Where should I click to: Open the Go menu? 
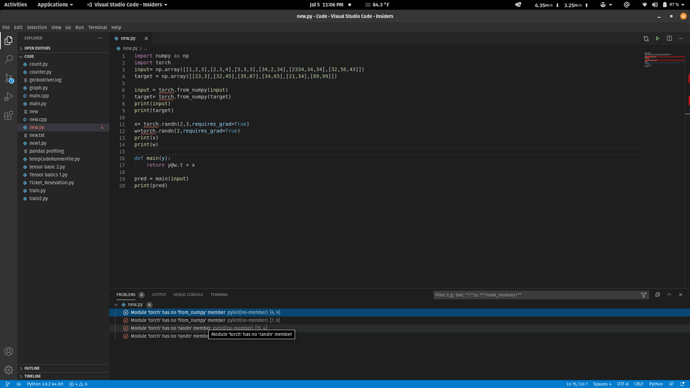68,27
